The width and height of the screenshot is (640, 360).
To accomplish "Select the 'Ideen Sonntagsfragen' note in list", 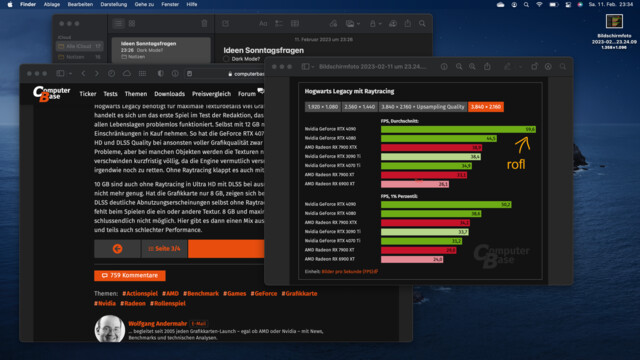I will coord(161,50).
